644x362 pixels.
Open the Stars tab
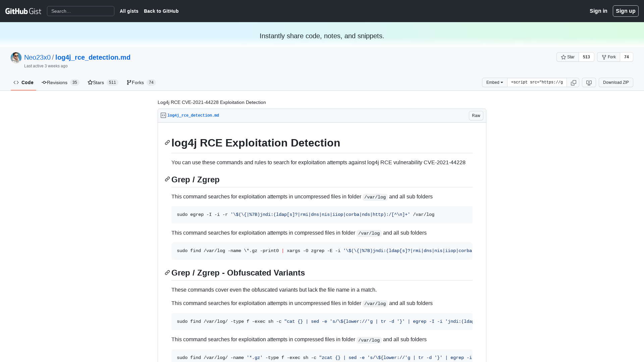click(103, 82)
